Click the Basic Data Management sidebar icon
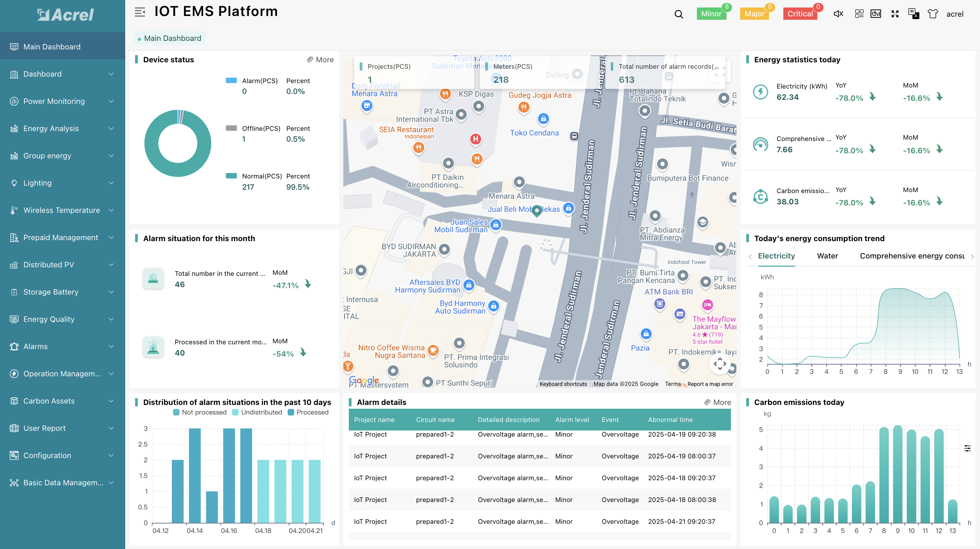The width and height of the screenshot is (980, 549). point(14,483)
